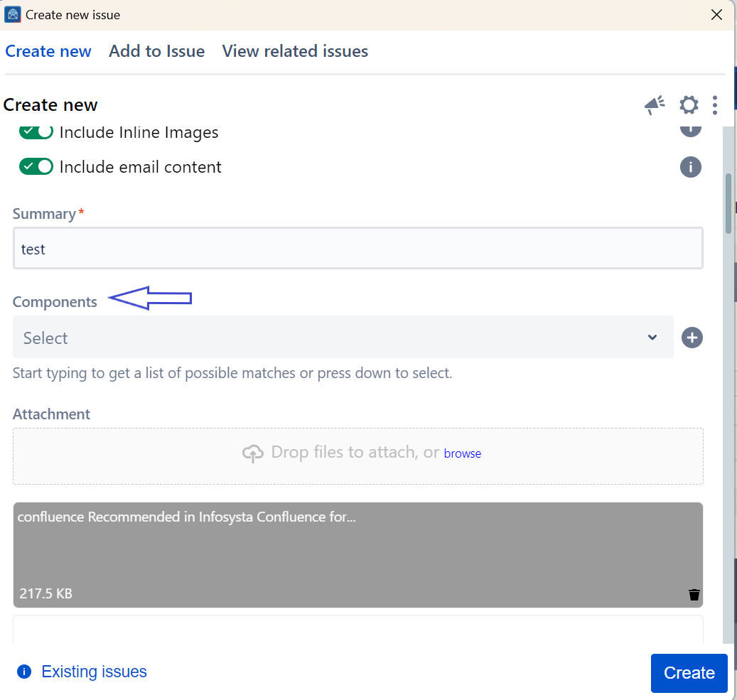Click the info icon beside Existing issues

tap(24, 672)
